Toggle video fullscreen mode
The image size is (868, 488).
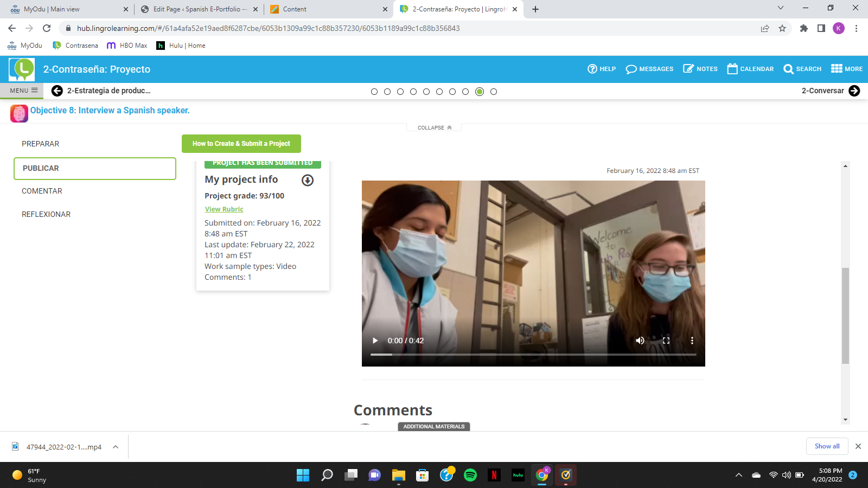pyautogui.click(x=666, y=341)
